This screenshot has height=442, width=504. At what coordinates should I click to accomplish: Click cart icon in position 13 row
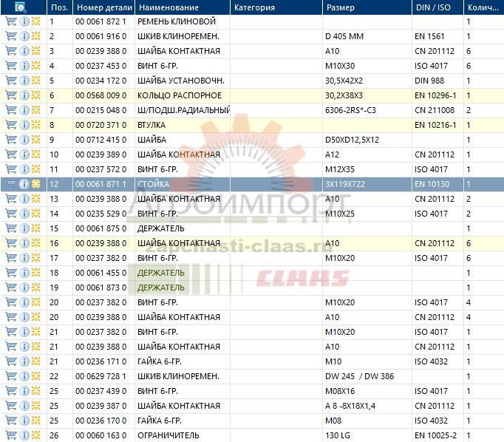pos(11,199)
